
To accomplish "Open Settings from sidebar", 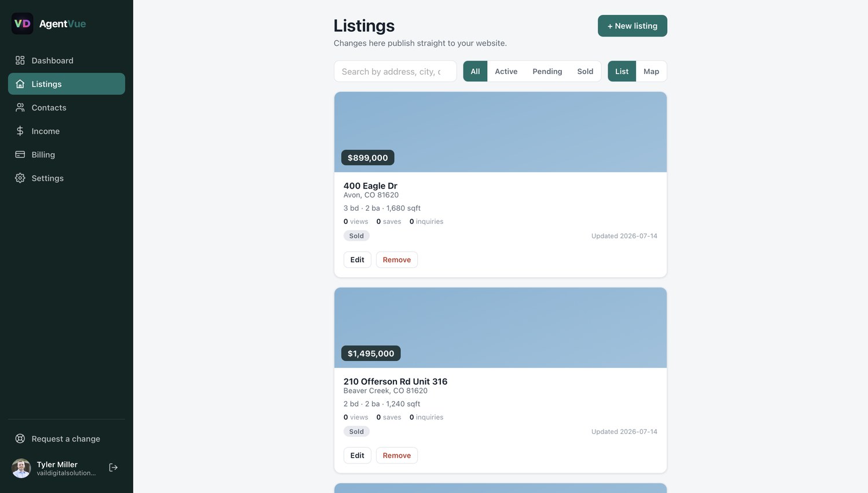I will tap(67, 178).
